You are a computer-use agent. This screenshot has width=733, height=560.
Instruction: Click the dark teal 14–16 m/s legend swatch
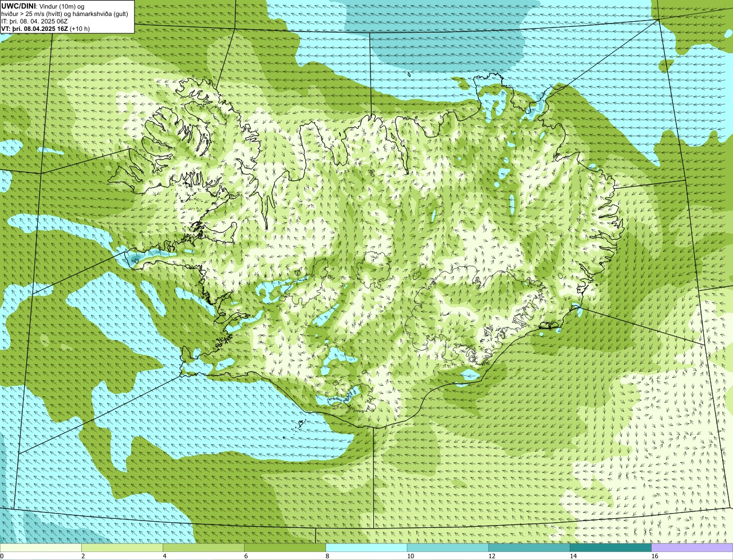611,547
